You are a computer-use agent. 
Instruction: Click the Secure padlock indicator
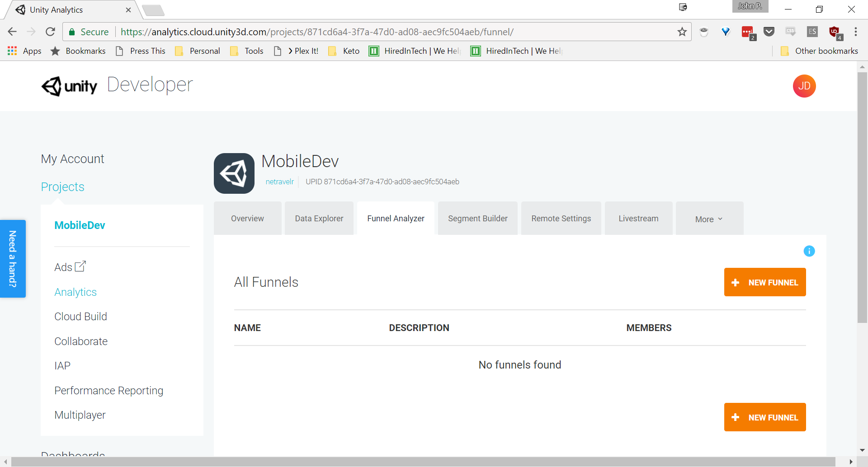(88, 32)
